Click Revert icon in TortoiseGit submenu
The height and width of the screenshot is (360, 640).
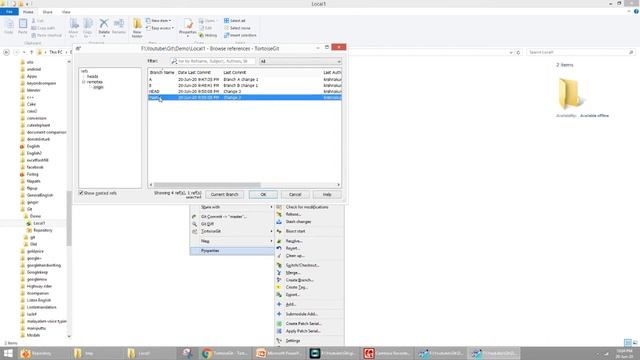coord(279,248)
